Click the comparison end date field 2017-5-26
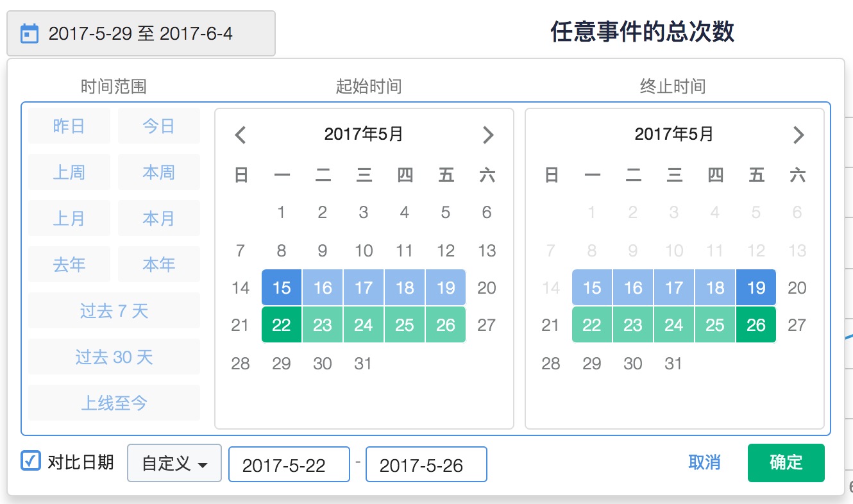 pos(426,465)
